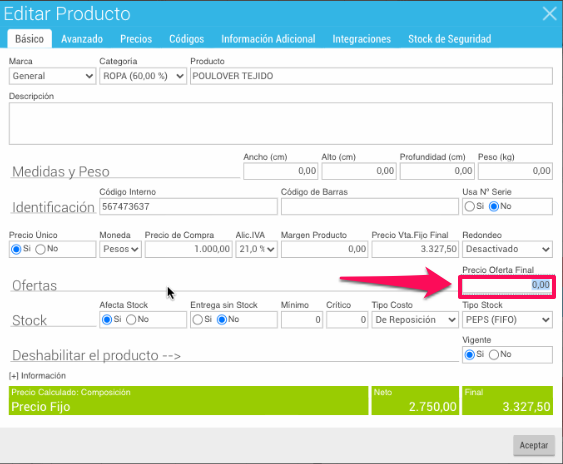Open the Tipo Stock PEPS dropdown
Viewport: 563px width, 464px height.
click(x=507, y=320)
